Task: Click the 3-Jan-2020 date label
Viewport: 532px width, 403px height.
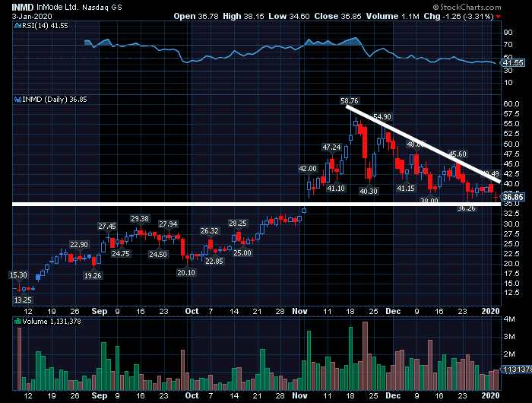Action: tap(32, 16)
